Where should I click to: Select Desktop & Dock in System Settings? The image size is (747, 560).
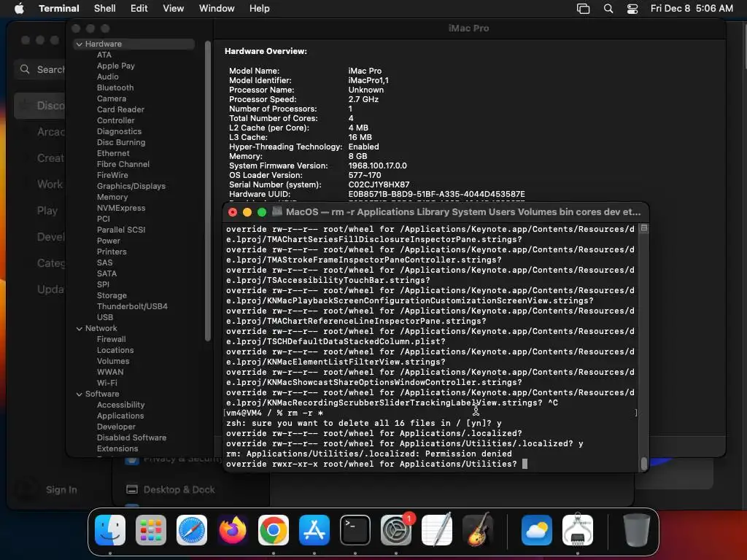(179, 489)
